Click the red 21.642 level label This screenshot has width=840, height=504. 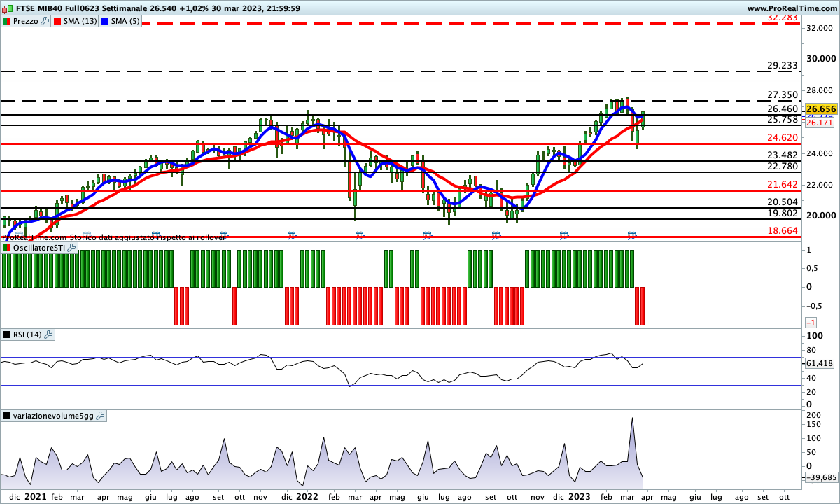783,184
